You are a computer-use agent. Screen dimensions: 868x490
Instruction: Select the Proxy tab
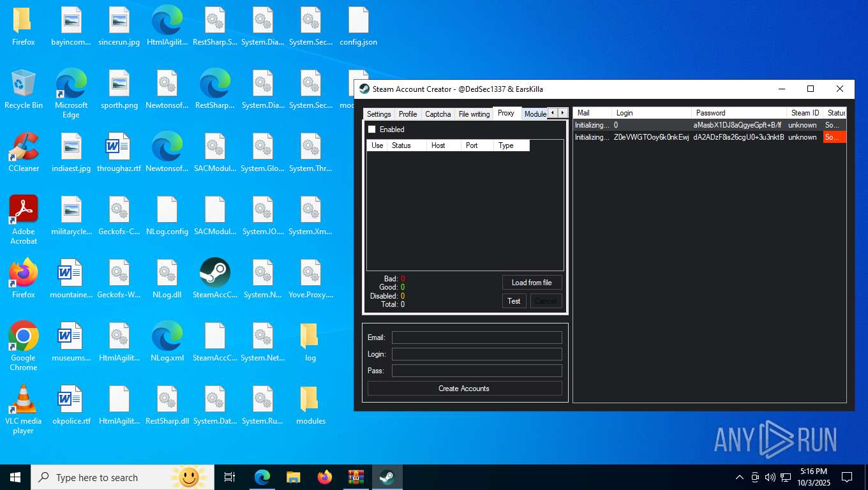coord(506,113)
